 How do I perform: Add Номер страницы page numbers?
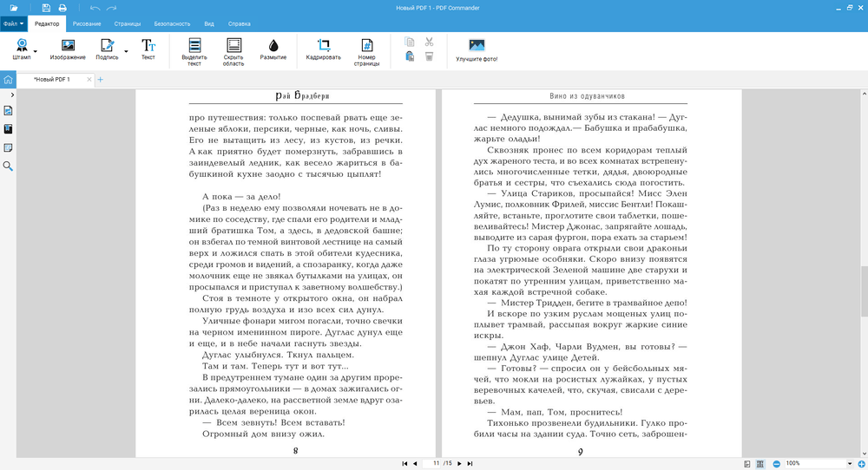366,52
